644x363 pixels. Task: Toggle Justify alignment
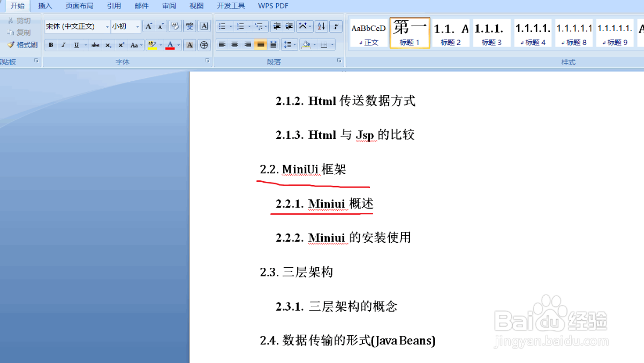click(261, 45)
